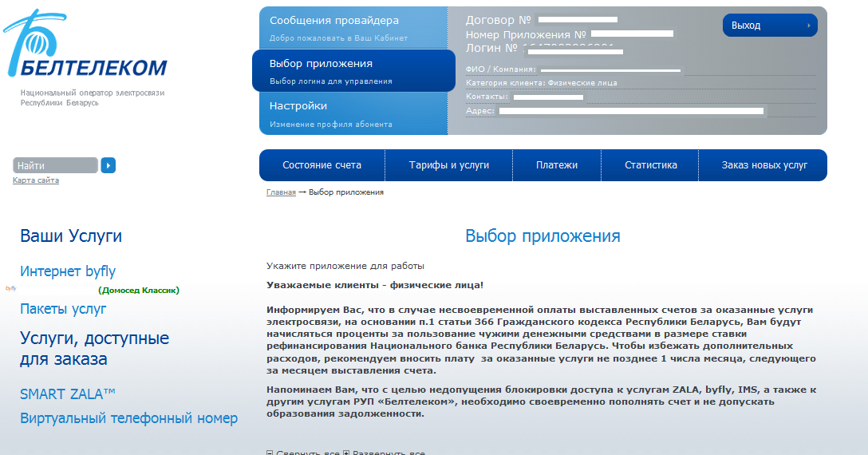Click the plus icon for Развернуть все

point(346,453)
